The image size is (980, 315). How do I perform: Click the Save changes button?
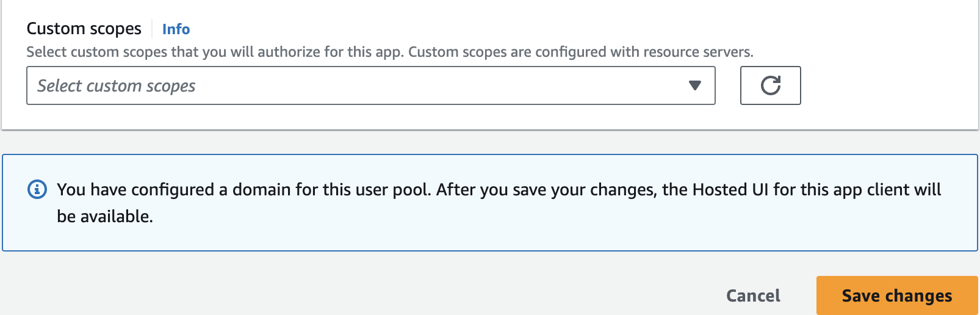[897, 295]
